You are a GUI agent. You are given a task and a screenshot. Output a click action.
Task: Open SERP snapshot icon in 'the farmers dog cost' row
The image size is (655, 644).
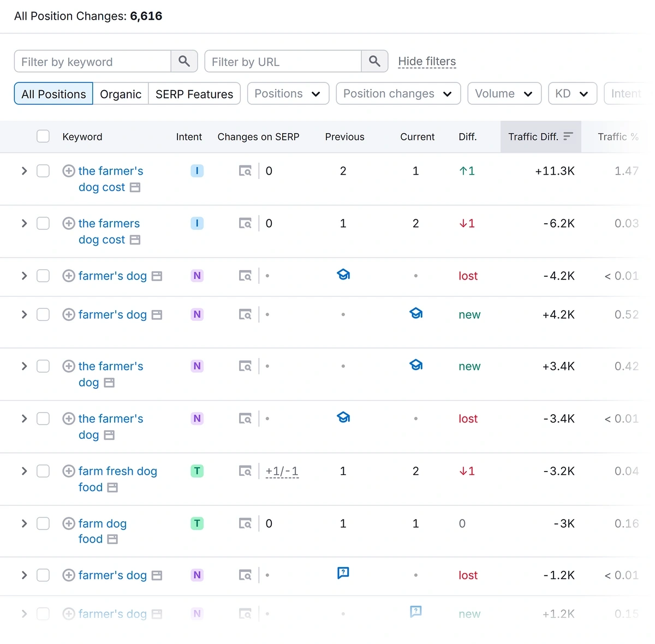pos(245,223)
